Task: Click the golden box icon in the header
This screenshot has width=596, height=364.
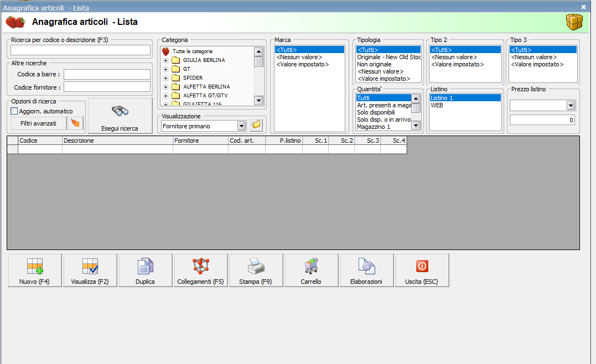Action: (574, 22)
